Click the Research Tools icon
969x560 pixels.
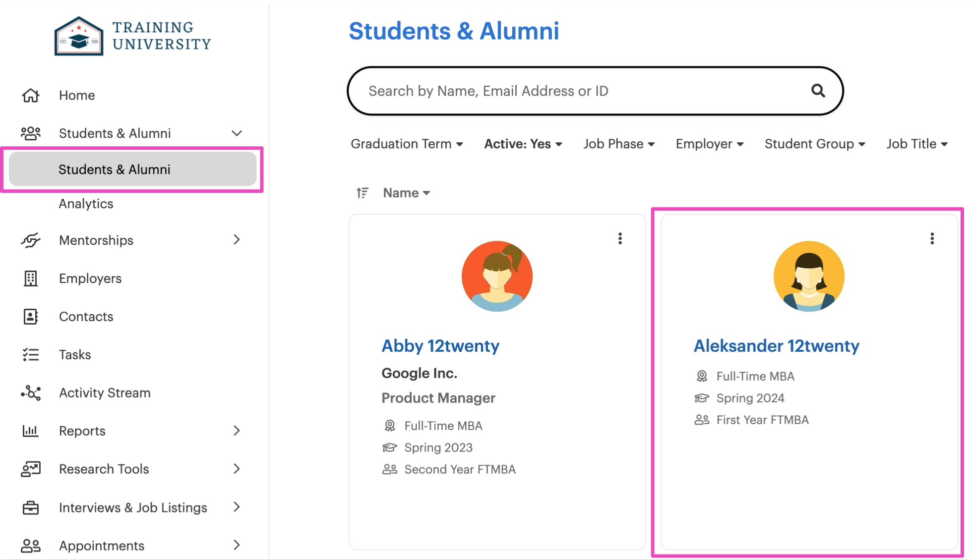(31, 469)
